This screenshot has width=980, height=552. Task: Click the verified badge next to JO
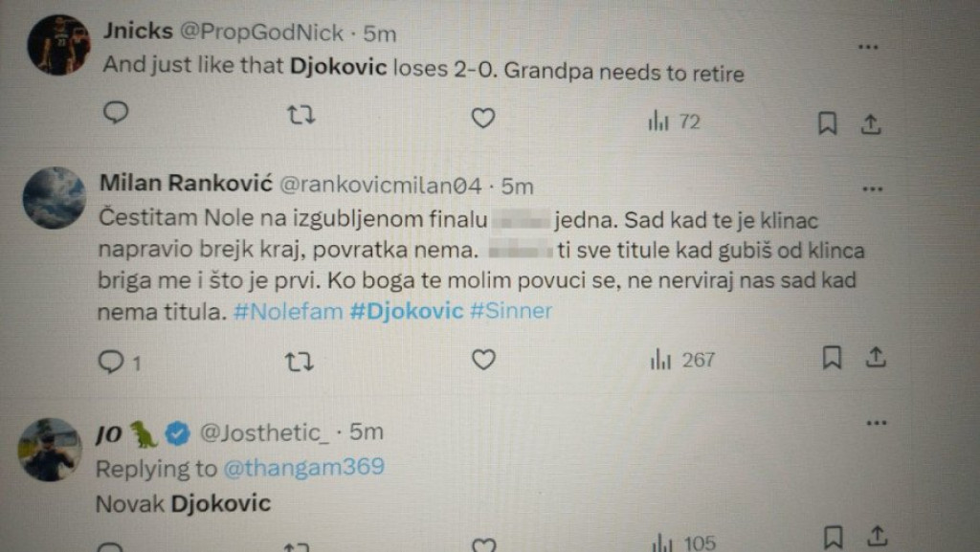tap(178, 431)
